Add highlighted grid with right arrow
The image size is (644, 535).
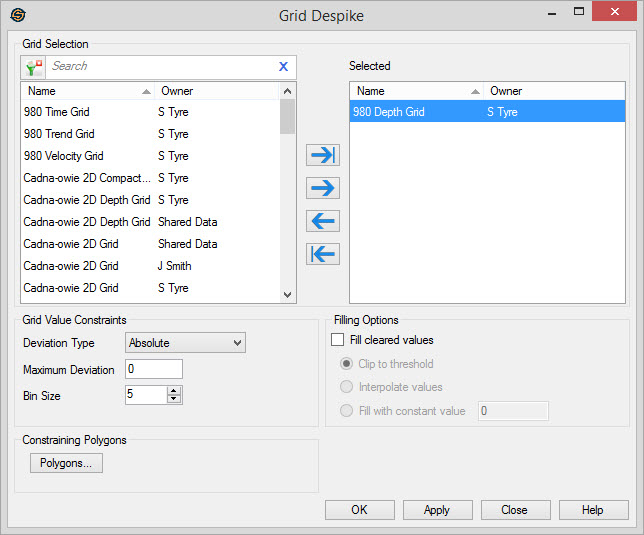point(323,188)
